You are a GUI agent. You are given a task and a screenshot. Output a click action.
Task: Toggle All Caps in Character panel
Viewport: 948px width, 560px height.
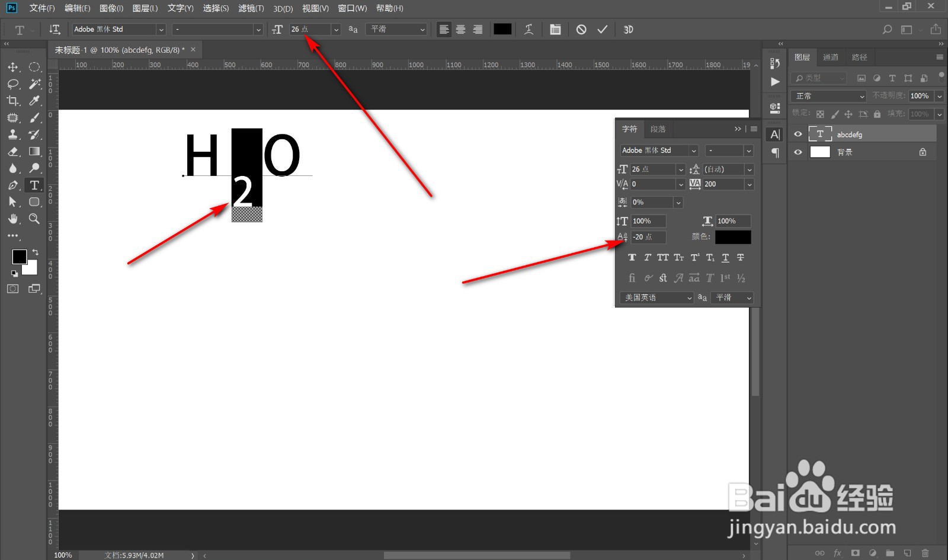pyautogui.click(x=663, y=258)
